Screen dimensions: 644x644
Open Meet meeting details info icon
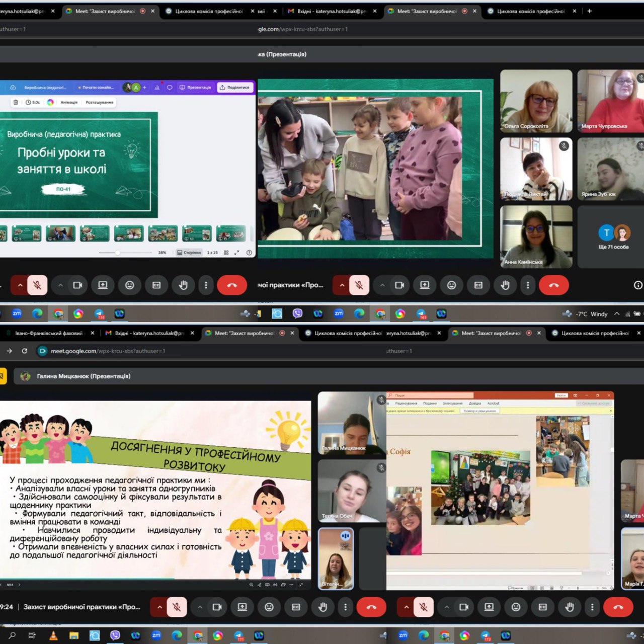[x=637, y=285]
